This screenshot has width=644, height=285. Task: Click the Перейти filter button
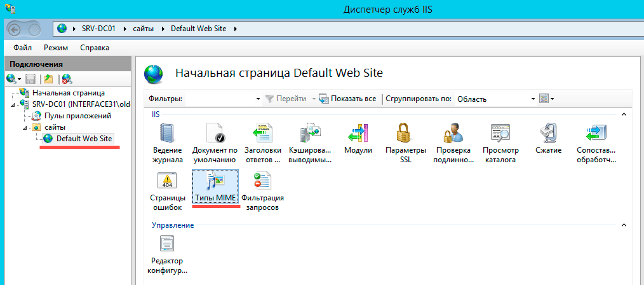[x=286, y=99]
